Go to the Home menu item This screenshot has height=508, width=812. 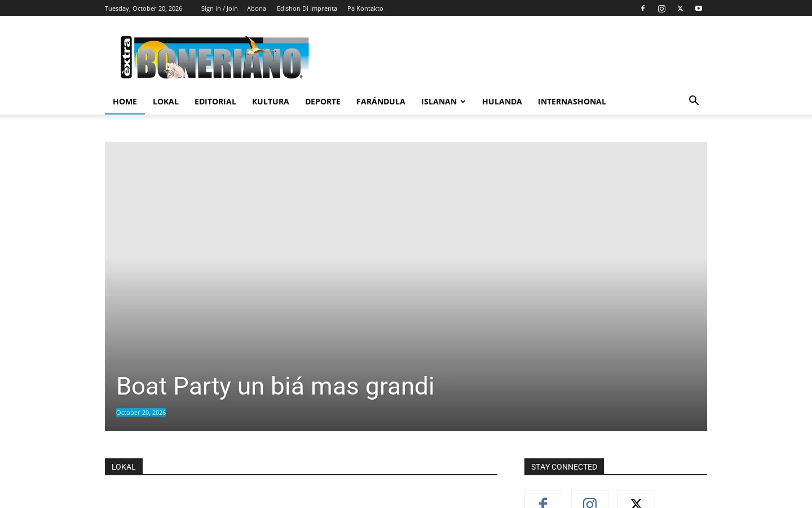125,102
